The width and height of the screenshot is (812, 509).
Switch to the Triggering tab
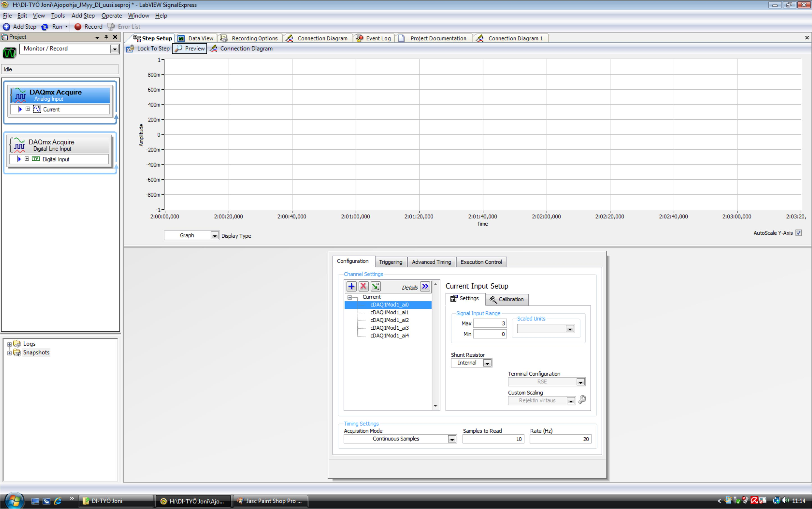tap(390, 262)
